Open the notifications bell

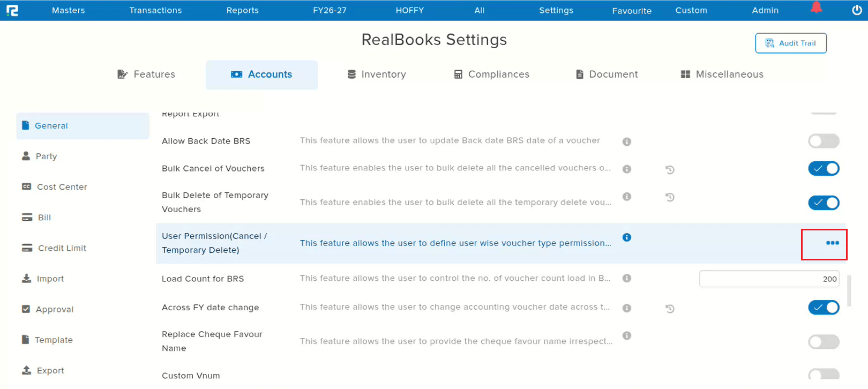[816, 8]
